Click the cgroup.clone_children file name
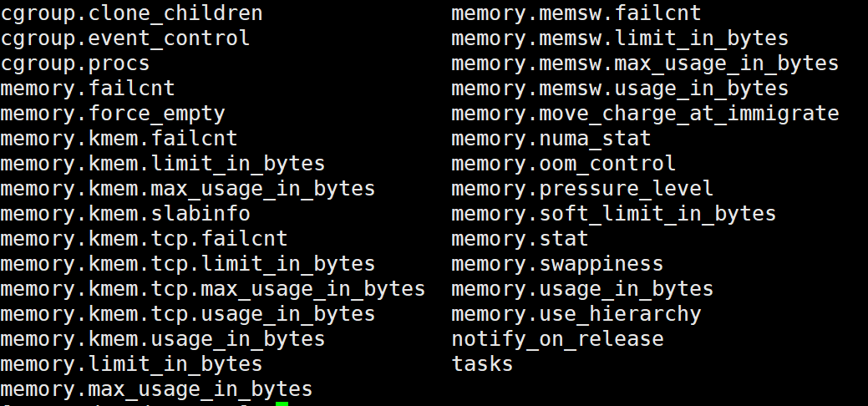Viewport: 868px width, 406px height. (x=131, y=13)
